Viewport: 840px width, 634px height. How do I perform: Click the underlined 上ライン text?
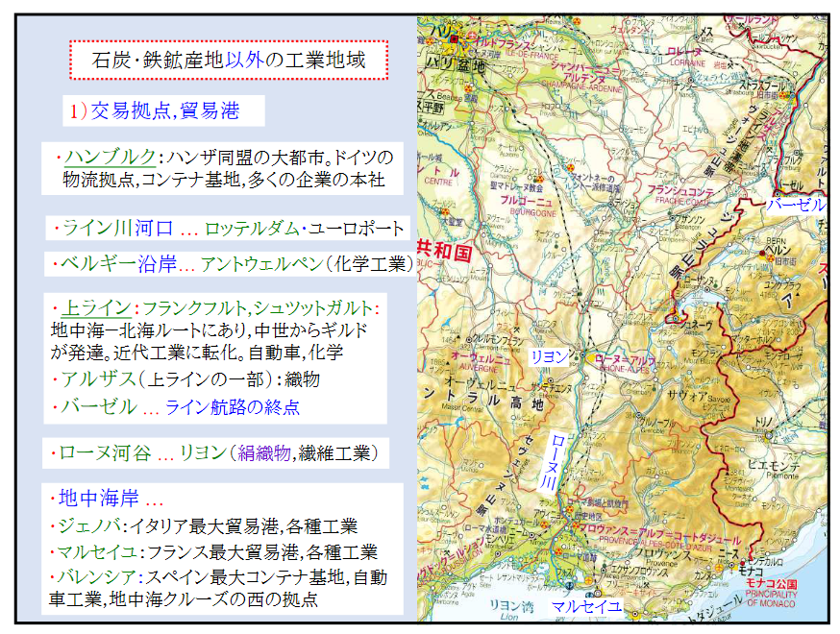click(95, 308)
